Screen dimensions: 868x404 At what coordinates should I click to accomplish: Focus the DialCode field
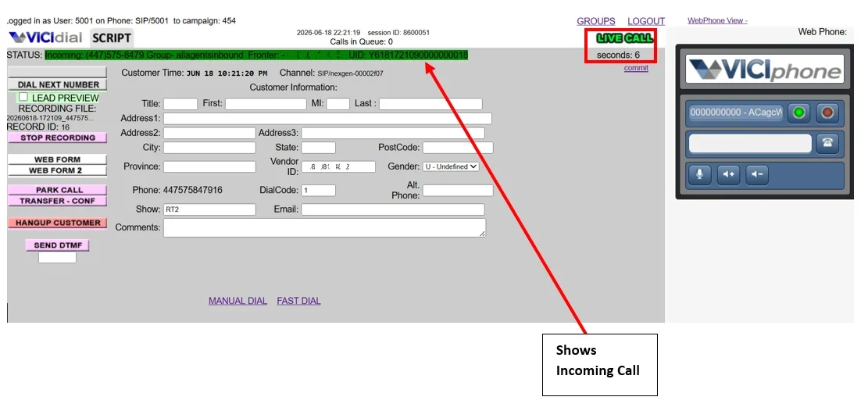tap(318, 191)
